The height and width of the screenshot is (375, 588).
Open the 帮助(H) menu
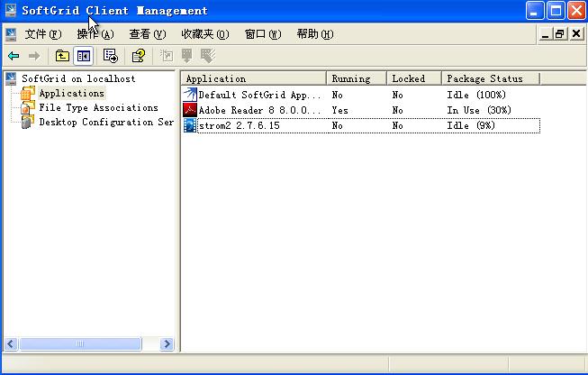(314, 34)
